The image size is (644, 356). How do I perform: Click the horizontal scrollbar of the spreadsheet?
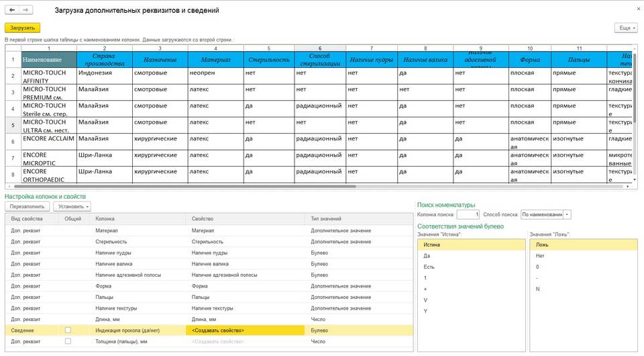pos(184,186)
